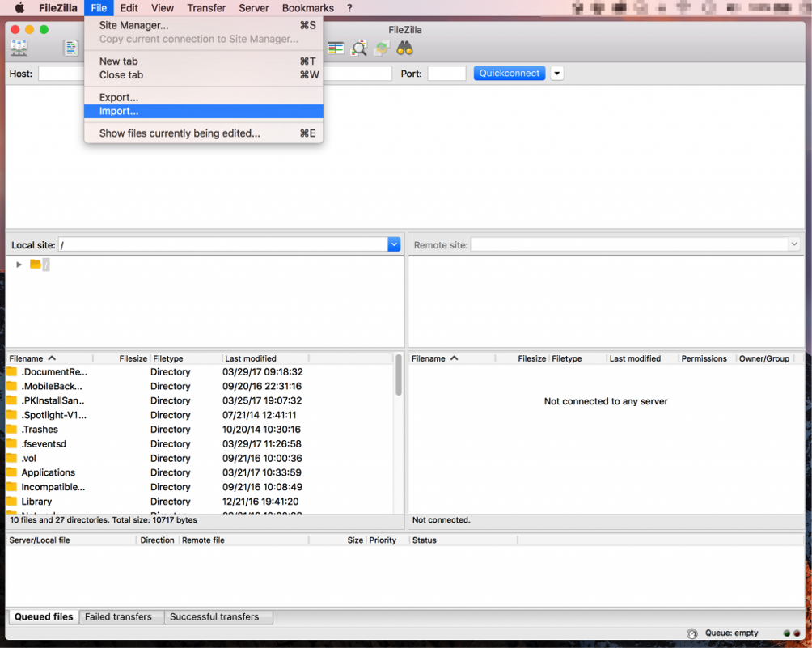The width and height of the screenshot is (812, 648).
Task: Open the Bookmarks menu
Action: tap(307, 8)
